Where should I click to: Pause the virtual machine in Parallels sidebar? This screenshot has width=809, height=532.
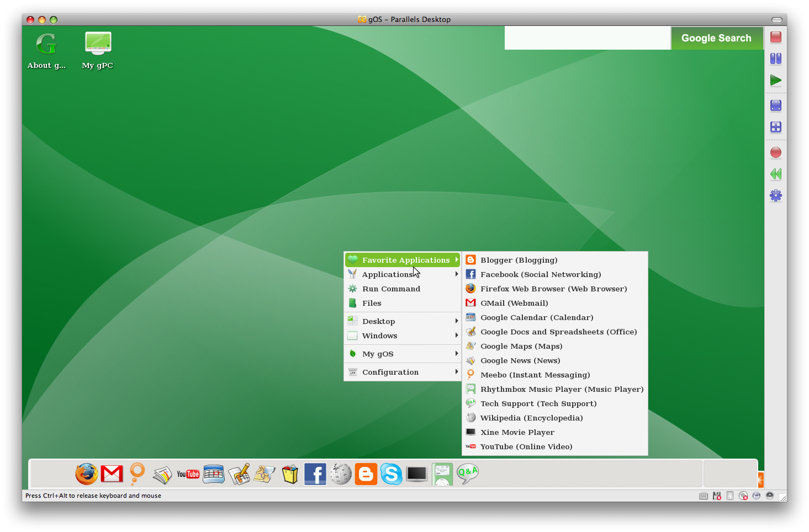pyautogui.click(x=776, y=58)
